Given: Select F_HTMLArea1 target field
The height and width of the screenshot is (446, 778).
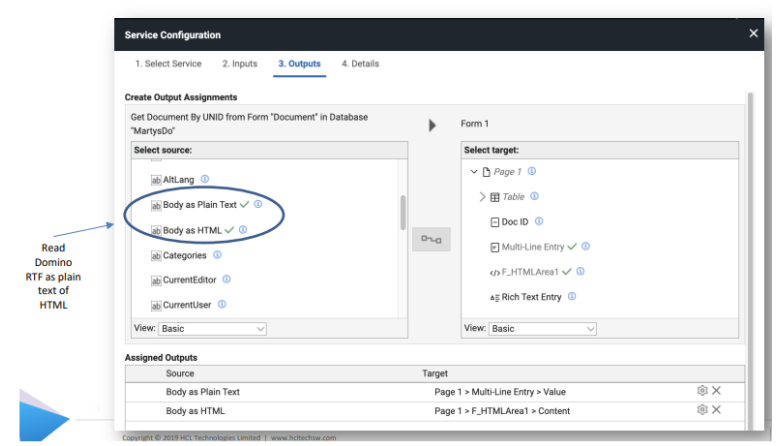Looking at the screenshot, I should 530,272.
